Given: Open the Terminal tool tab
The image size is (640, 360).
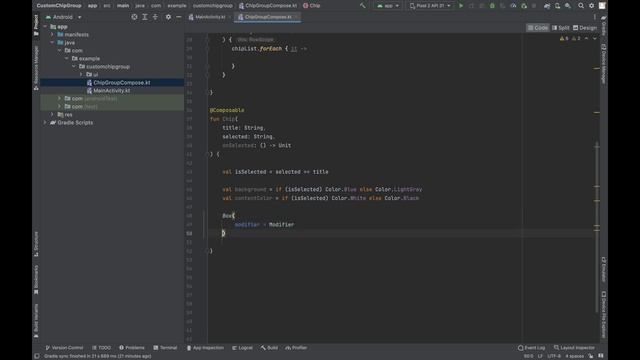Looking at the screenshot, I should coord(165,348).
